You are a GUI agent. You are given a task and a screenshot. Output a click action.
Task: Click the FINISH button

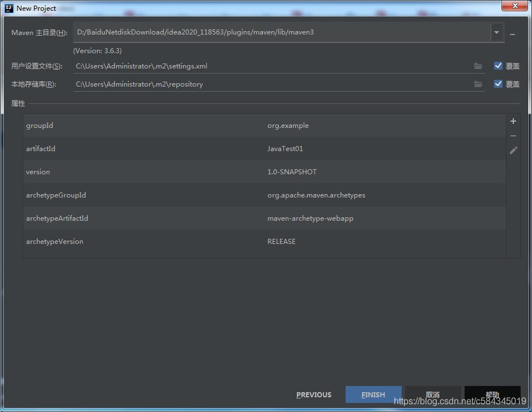click(x=373, y=394)
